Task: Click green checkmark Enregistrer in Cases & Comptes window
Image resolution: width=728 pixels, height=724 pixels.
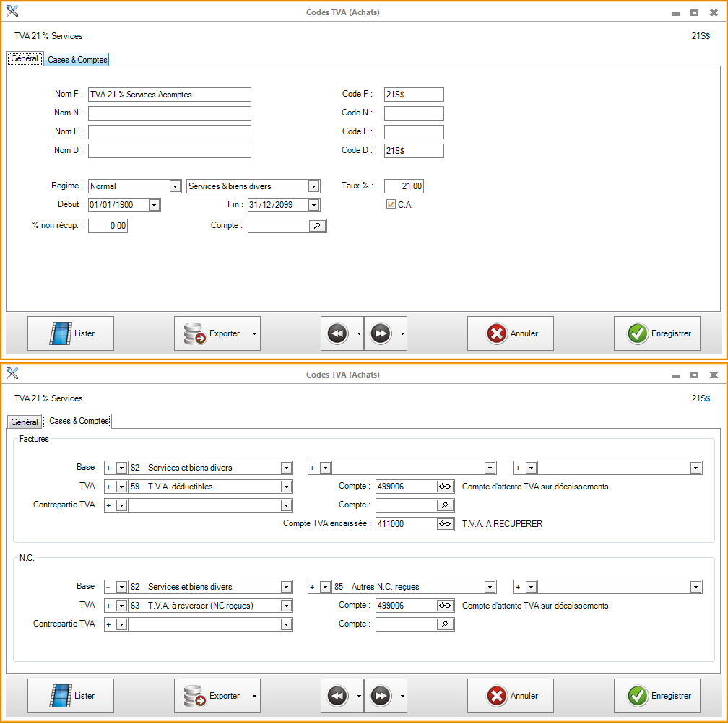Action: coord(638,696)
